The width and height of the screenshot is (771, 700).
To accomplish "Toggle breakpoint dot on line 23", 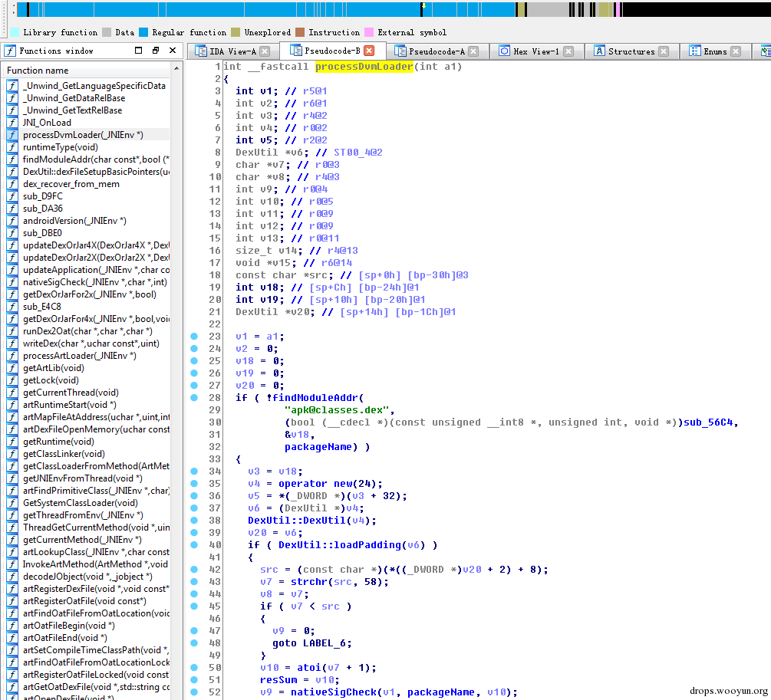I will point(194,337).
